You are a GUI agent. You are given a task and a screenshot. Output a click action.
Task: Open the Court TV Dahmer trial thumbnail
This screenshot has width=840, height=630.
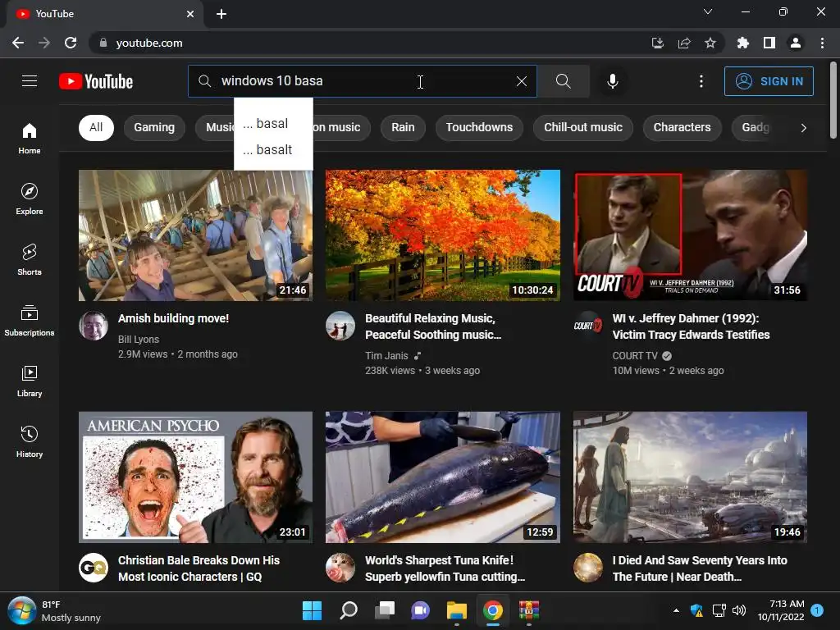pos(690,235)
